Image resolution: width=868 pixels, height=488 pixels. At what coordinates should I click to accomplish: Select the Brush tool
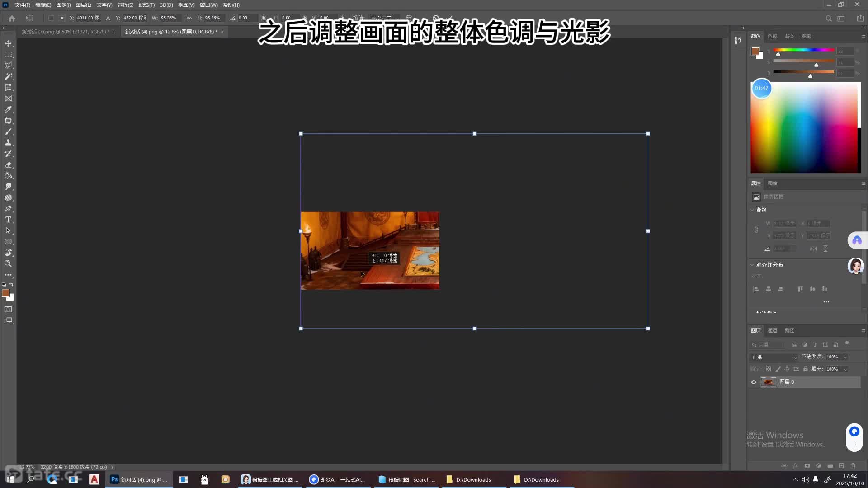pos(8,131)
